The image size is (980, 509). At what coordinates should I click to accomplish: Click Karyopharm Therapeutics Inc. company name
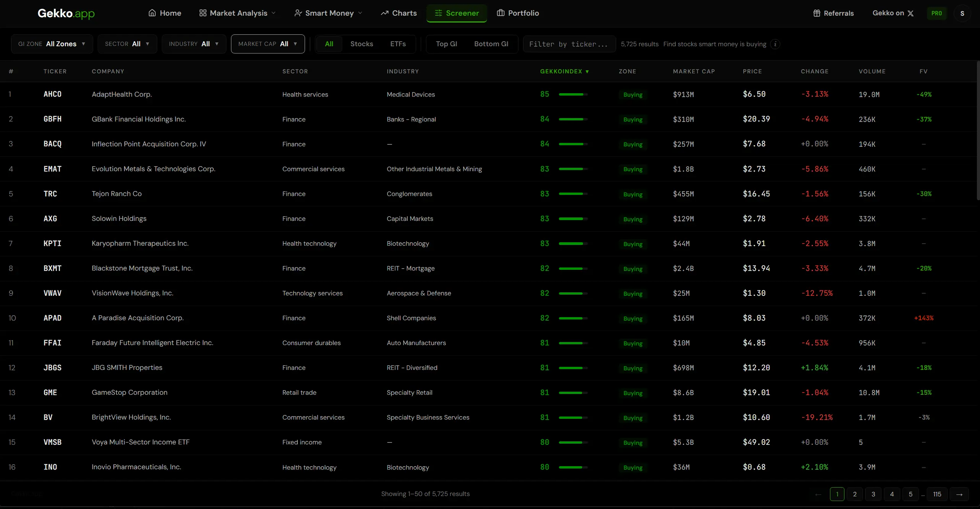coord(140,243)
